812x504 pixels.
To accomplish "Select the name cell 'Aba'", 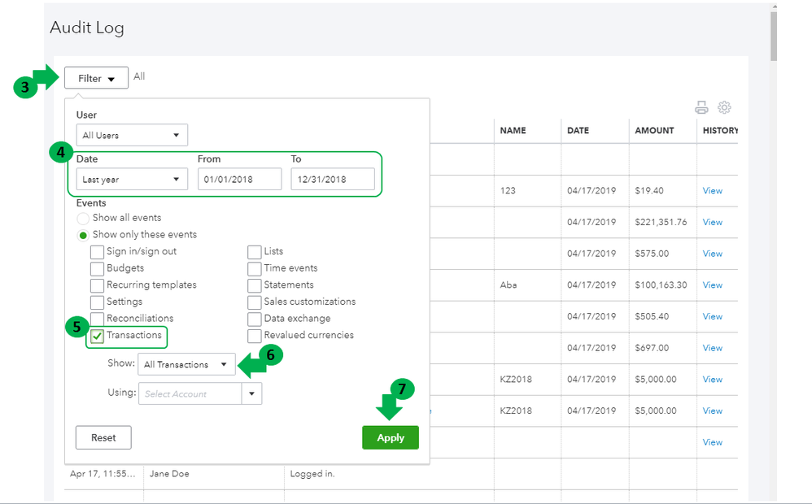I will [509, 285].
